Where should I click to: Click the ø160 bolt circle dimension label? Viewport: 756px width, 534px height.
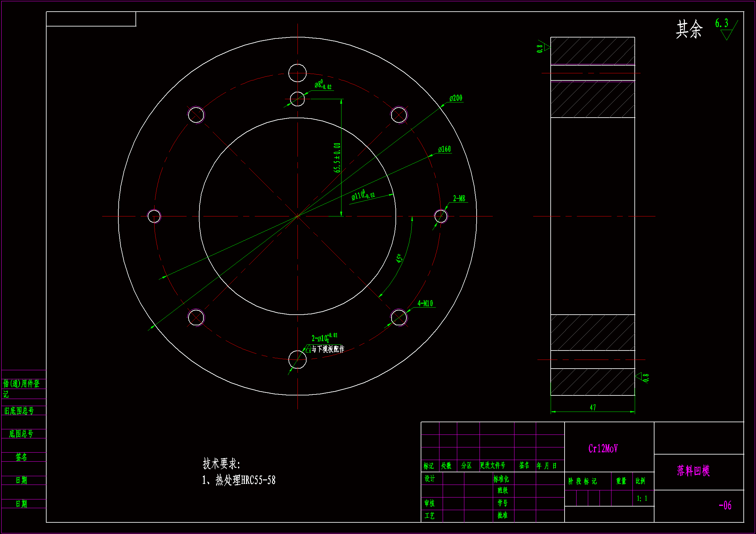(444, 149)
